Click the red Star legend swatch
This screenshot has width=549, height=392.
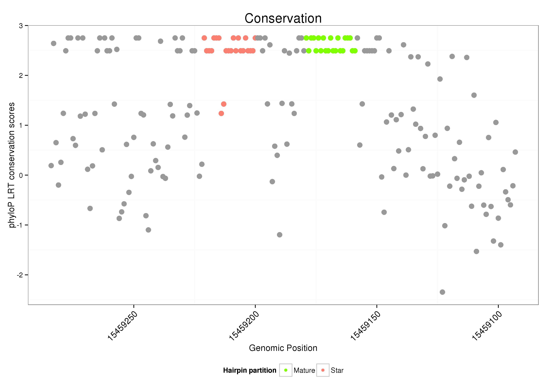(x=323, y=370)
